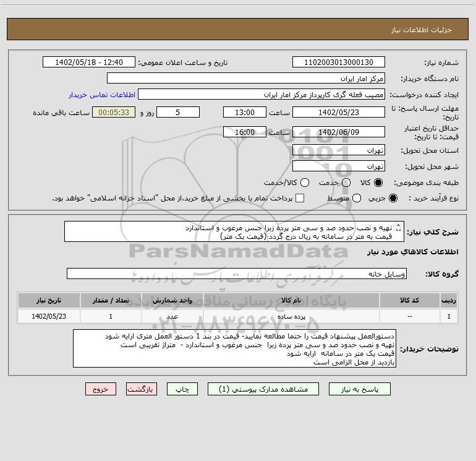This screenshot has height=461, width=476.
Task: Click the ردیف column header
Action: pyautogui.click(x=449, y=300)
